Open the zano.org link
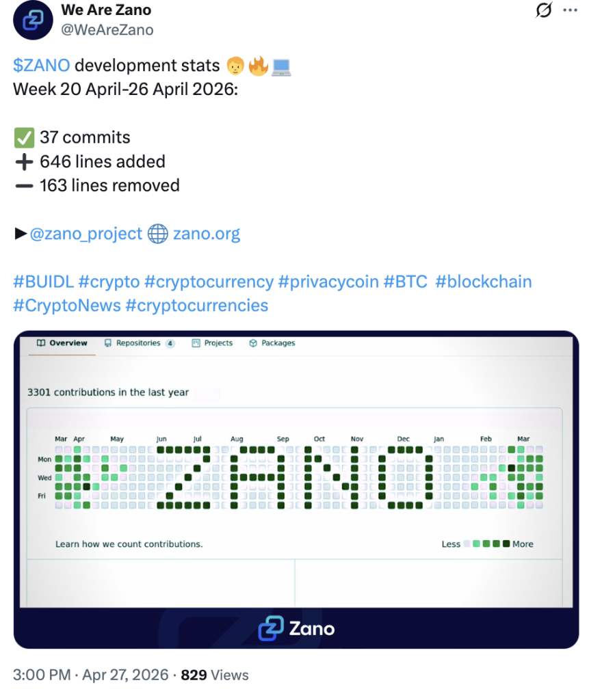This screenshot has height=700, width=589. click(x=207, y=234)
